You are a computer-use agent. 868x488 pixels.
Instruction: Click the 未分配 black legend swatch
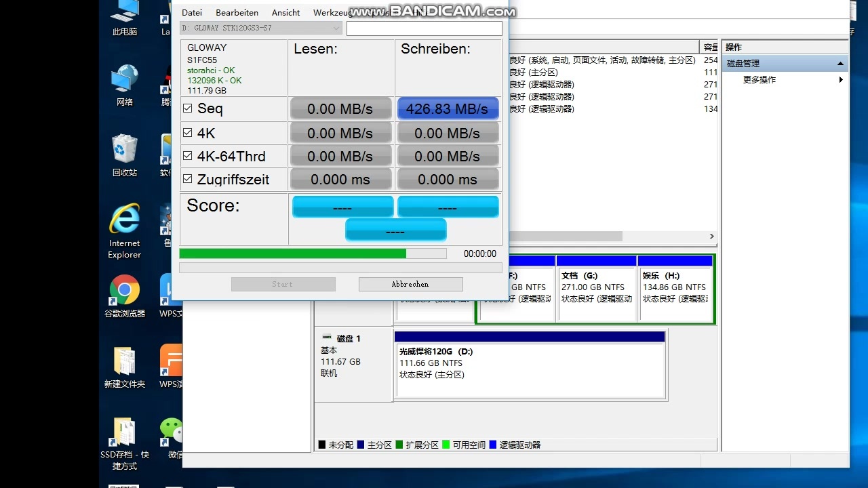(322, 445)
